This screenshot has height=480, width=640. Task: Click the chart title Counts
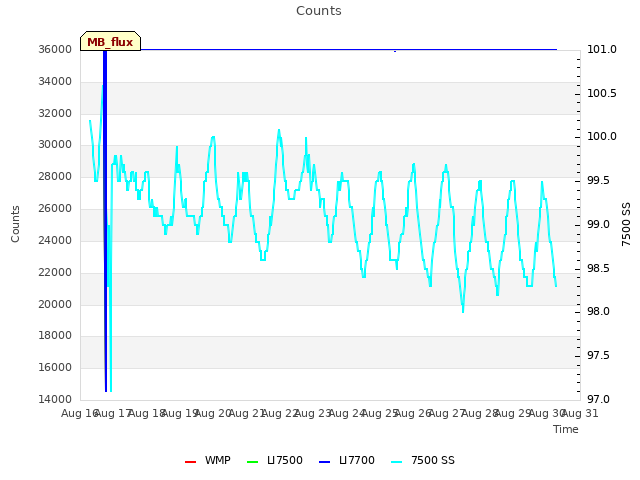[319, 11]
